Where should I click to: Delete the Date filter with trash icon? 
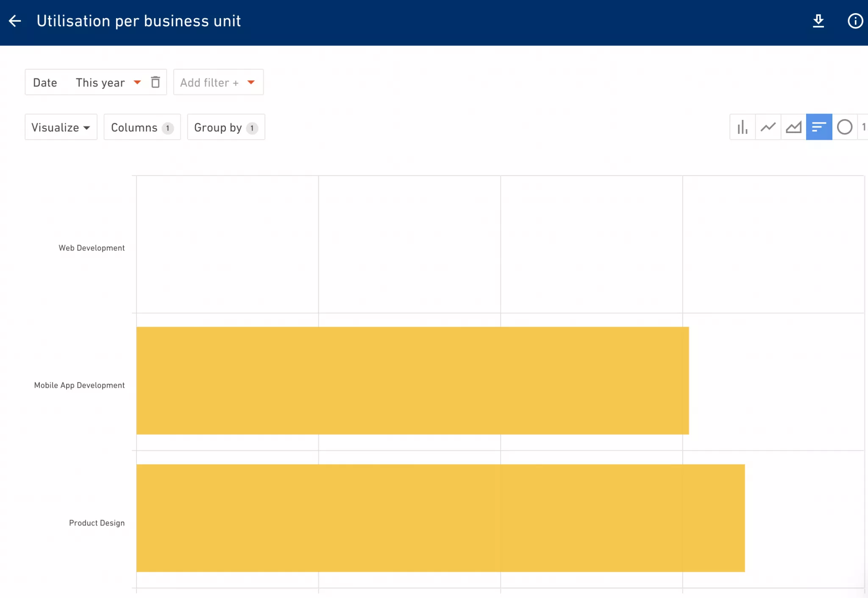pos(156,82)
